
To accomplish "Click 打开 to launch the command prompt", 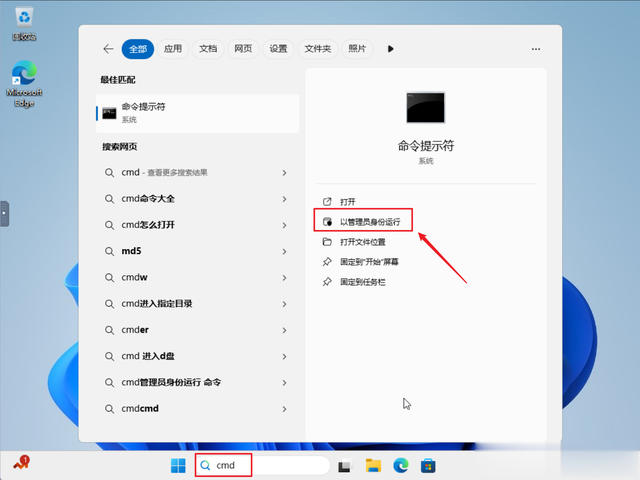I will tap(348, 202).
